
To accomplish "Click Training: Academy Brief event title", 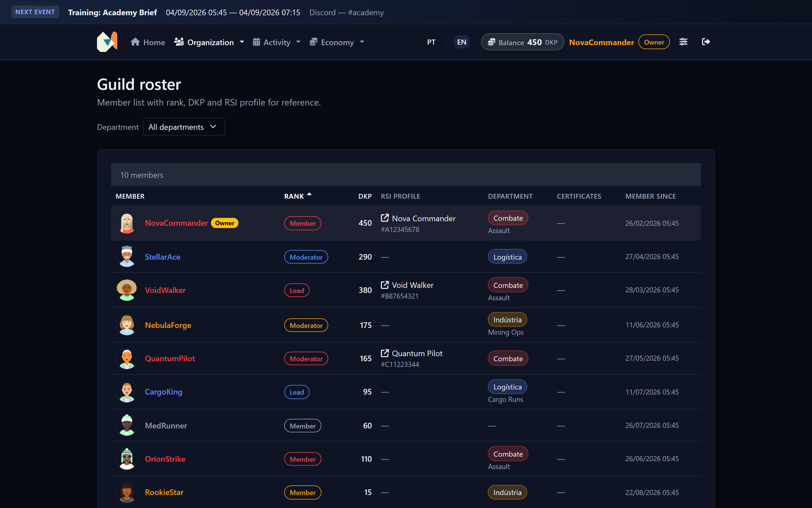I will coord(112,12).
